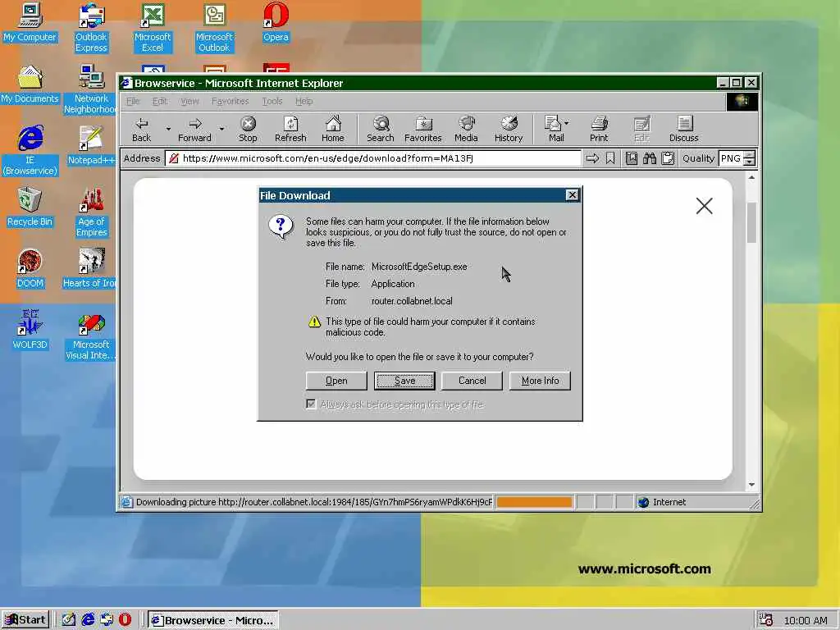Click the scrollbar down arrow
This screenshot has width=840, height=630.
(x=751, y=484)
